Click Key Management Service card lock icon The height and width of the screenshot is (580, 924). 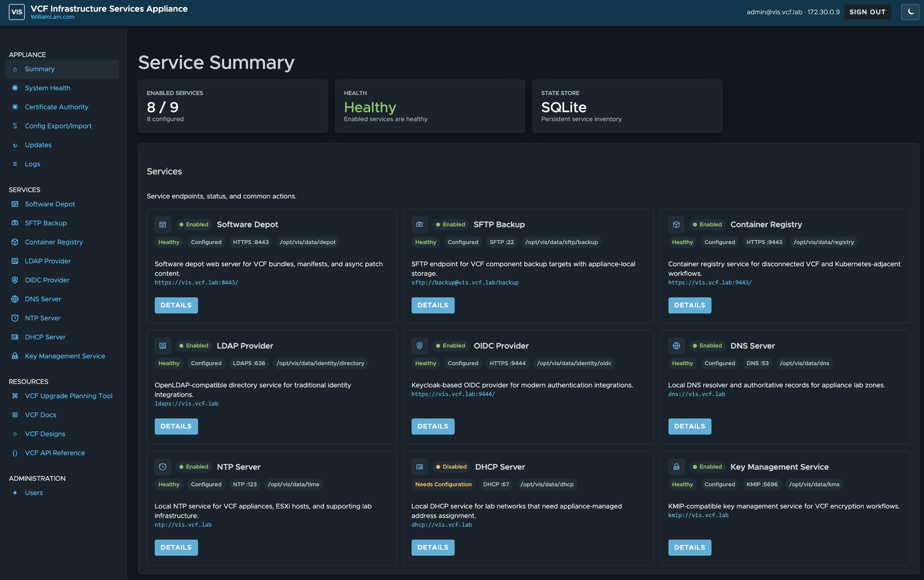(x=676, y=467)
